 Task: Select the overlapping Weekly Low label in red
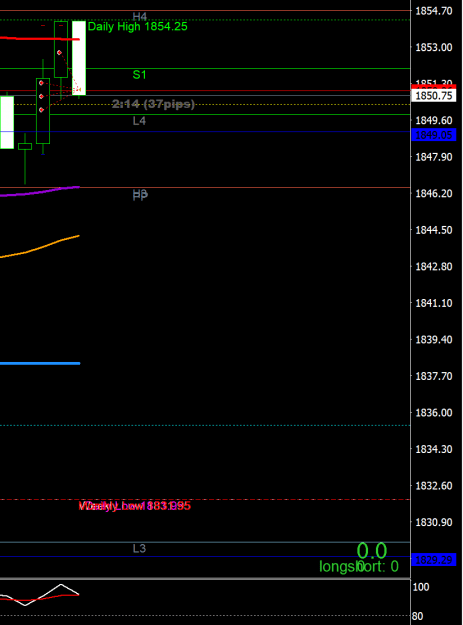[135, 506]
